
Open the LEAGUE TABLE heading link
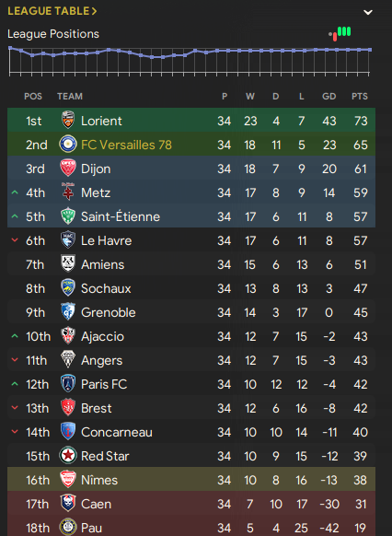[52, 11]
